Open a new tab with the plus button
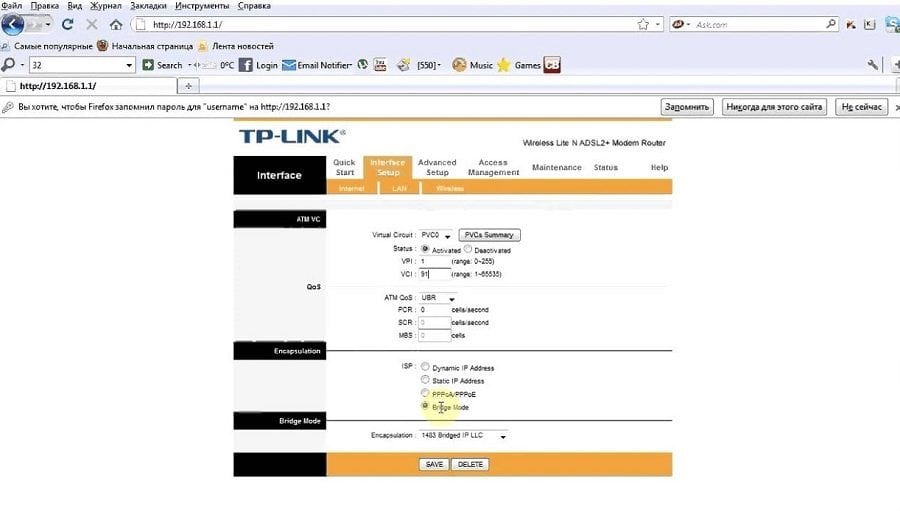 (x=188, y=86)
